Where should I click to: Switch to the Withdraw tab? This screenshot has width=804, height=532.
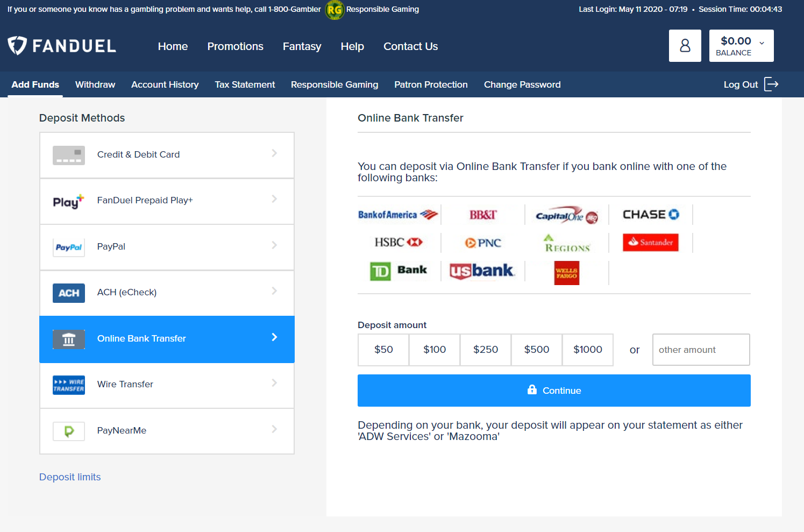95,84
